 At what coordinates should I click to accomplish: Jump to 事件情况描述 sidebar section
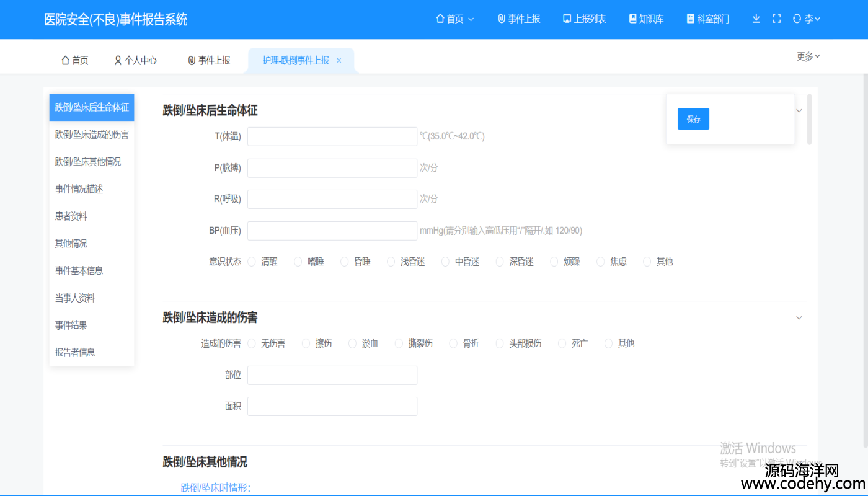point(79,189)
